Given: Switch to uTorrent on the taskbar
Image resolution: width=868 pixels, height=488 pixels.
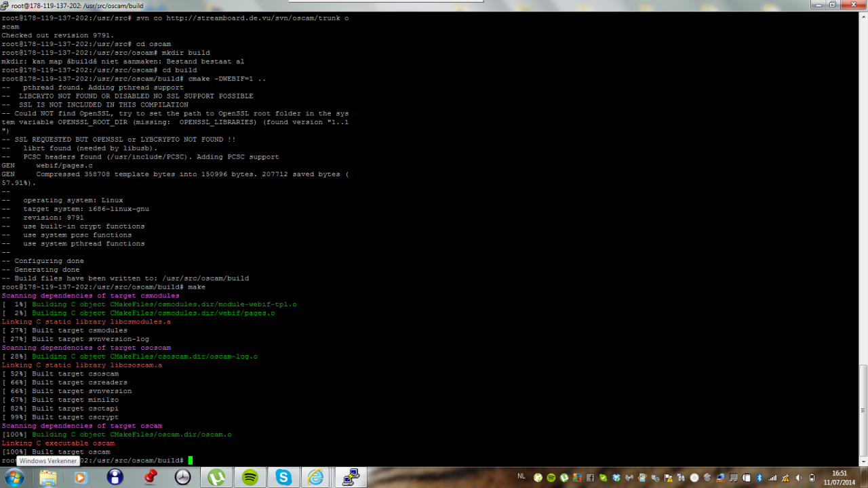Looking at the screenshot, I should tap(216, 477).
